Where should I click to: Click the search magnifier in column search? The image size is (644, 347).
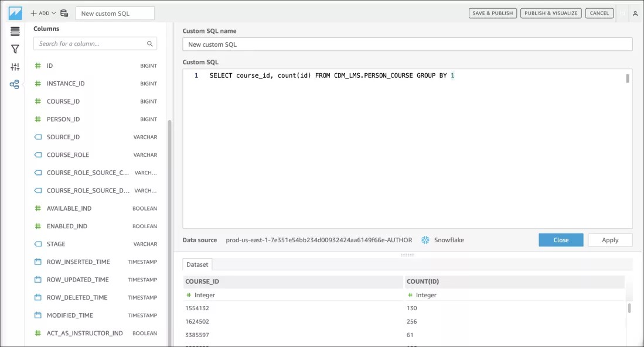(149, 43)
